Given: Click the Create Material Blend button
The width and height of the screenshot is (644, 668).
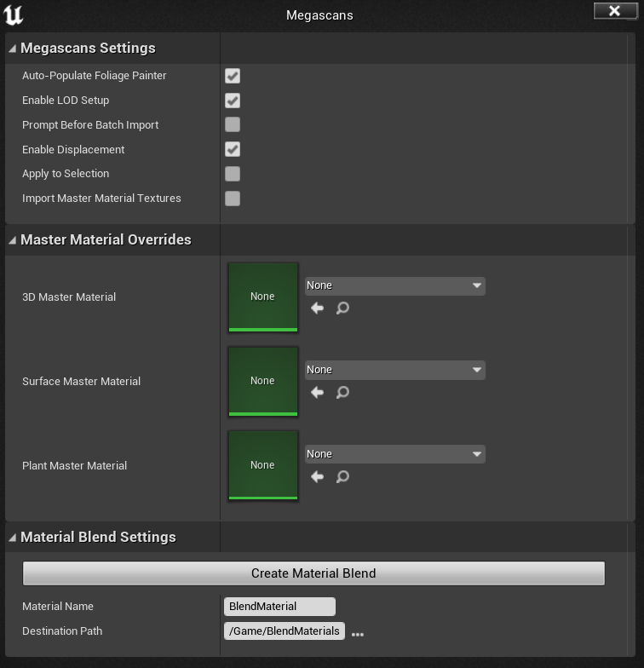Looking at the screenshot, I should pos(313,573).
